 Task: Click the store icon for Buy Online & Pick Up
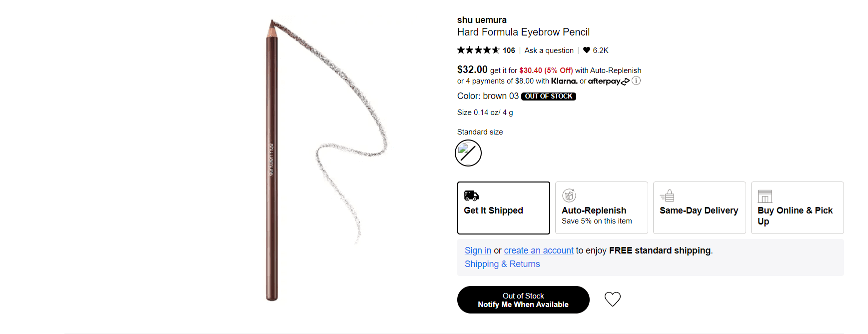tap(765, 196)
